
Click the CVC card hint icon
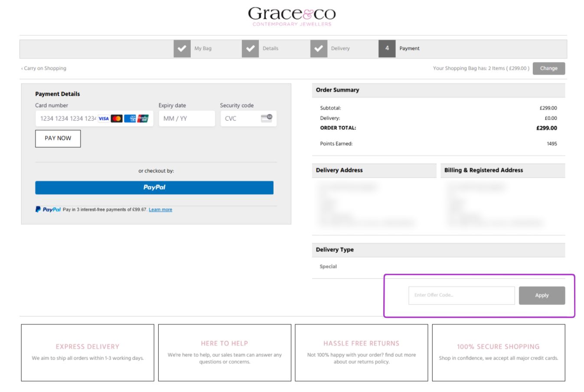click(x=266, y=118)
